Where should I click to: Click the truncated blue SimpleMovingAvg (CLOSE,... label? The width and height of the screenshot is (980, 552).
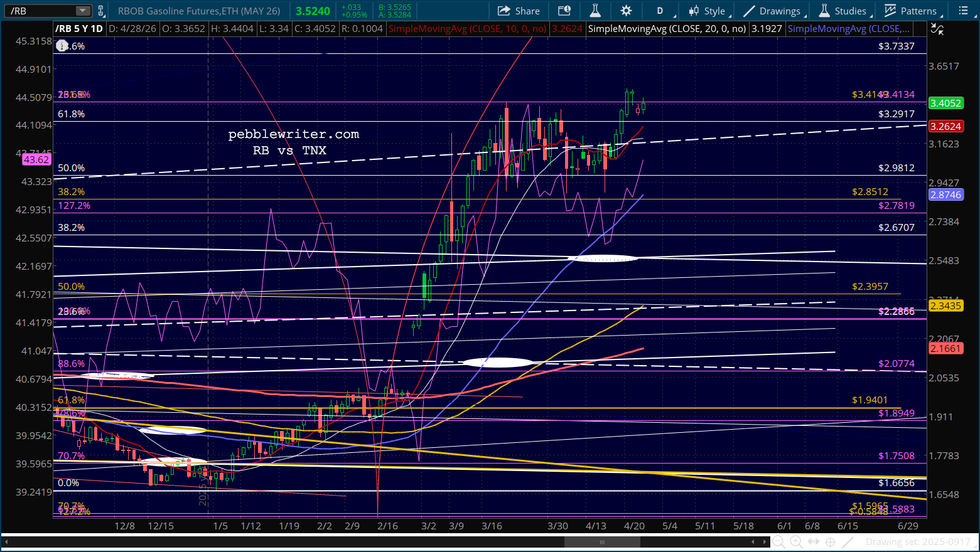click(x=849, y=29)
